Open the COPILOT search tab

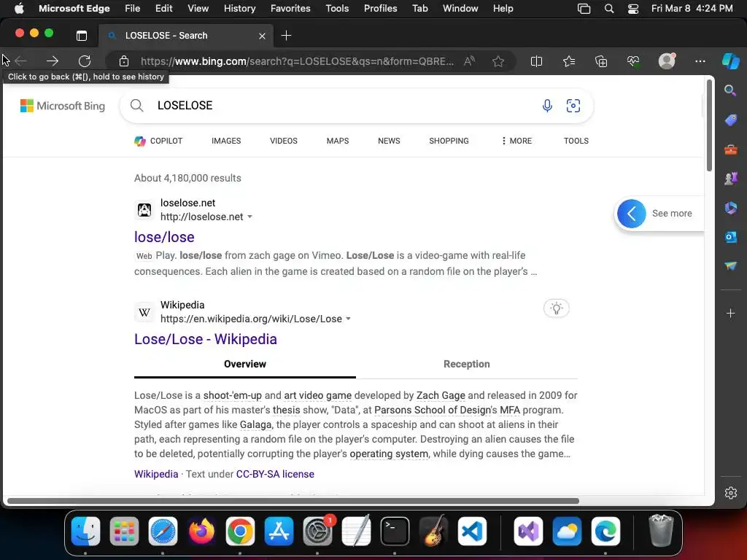tap(158, 141)
